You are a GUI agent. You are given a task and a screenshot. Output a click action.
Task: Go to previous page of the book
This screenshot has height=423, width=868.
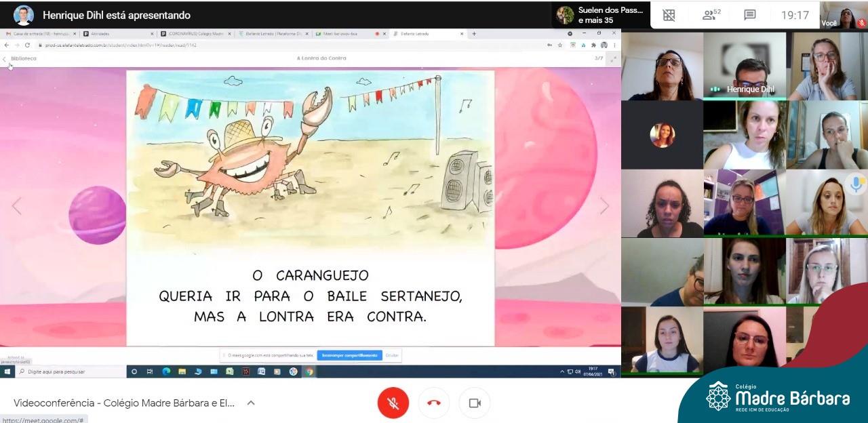tap(16, 206)
